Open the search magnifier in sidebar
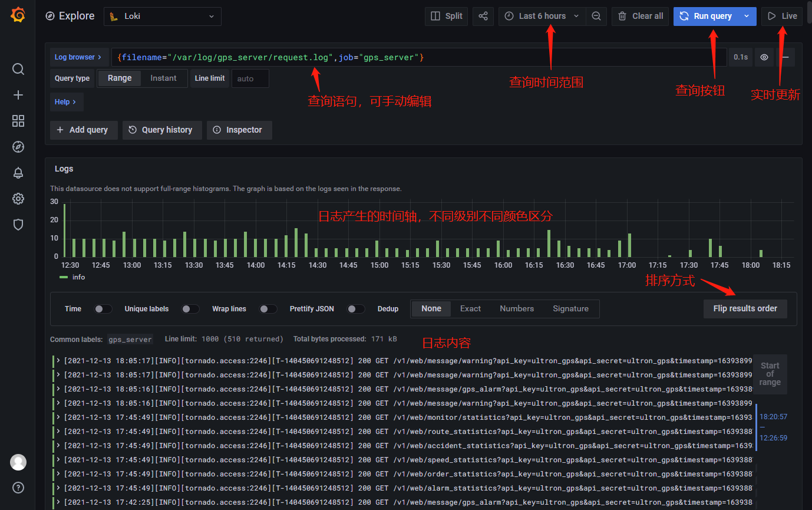812x510 pixels. click(18, 69)
